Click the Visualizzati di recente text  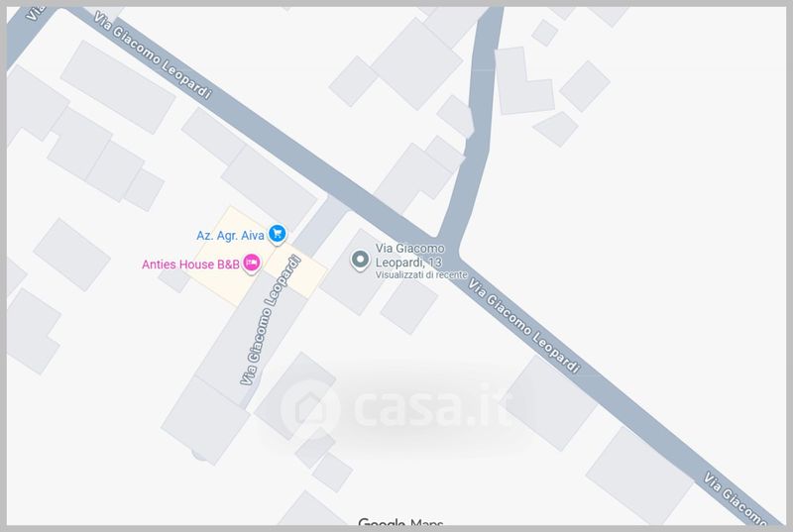tap(420, 275)
